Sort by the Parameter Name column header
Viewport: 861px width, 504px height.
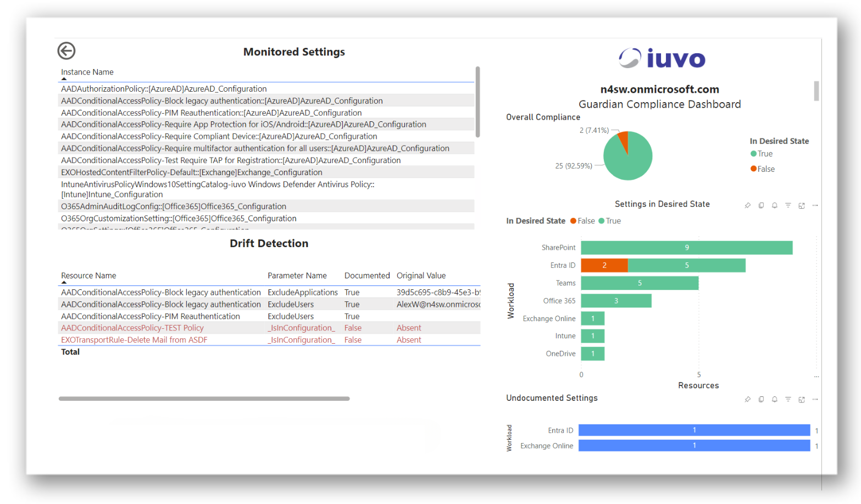point(297,276)
